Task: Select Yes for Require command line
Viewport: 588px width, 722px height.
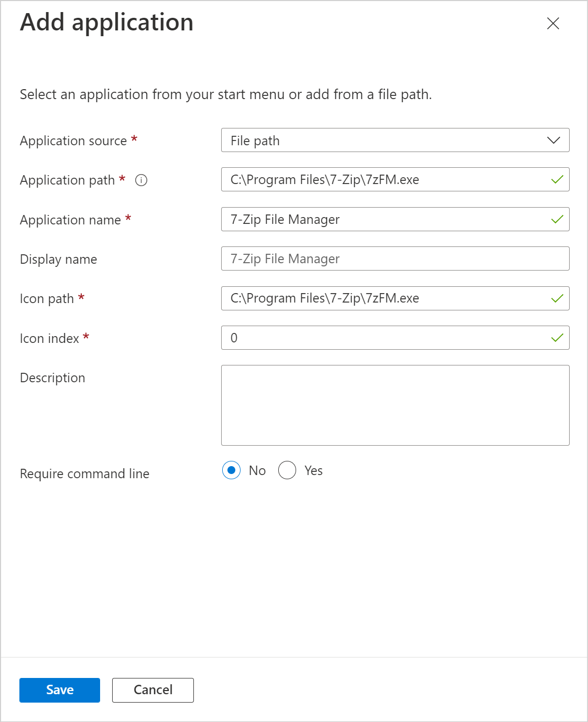Action: [x=287, y=470]
